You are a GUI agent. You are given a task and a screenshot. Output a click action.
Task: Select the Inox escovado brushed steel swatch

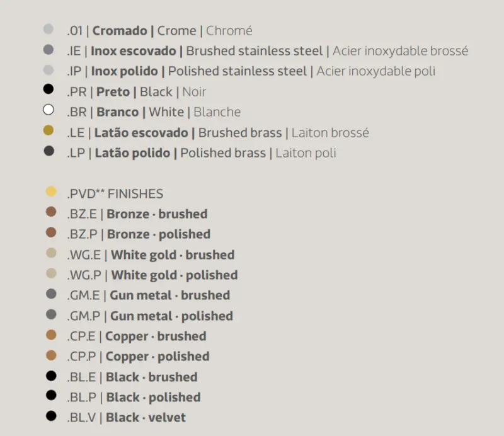pyautogui.click(x=49, y=50)
